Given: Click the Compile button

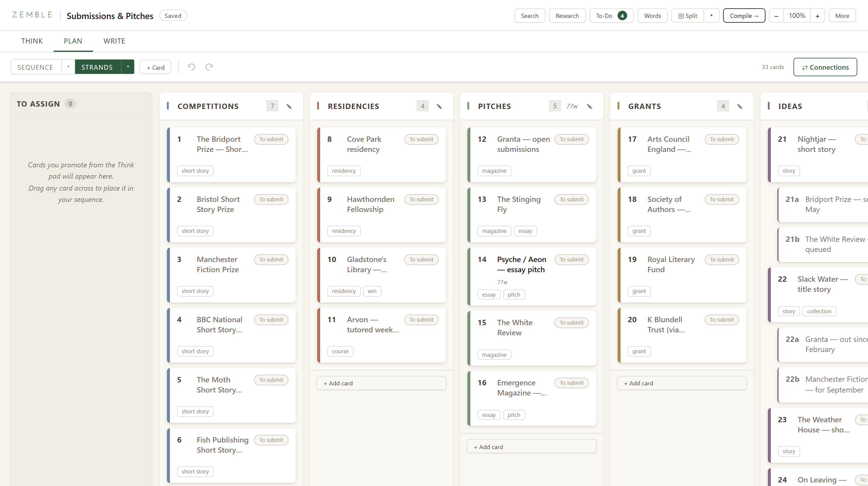Looking at the screenshot, I should pyautogui.click(x=744, y=16).
